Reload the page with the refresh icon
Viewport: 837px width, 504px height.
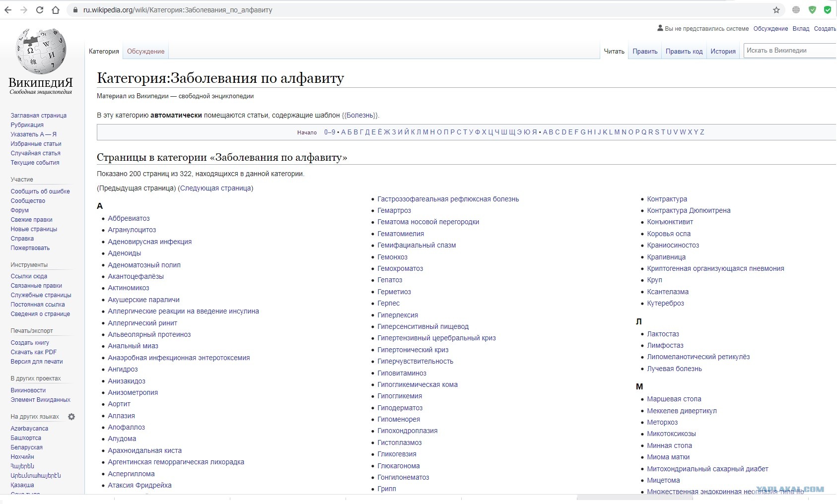[40, 10]
